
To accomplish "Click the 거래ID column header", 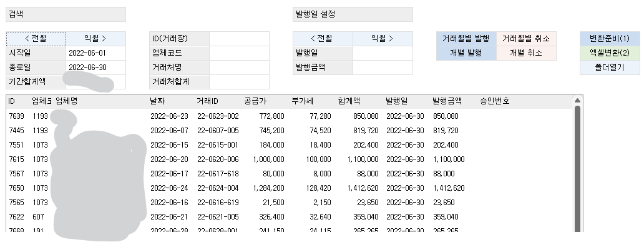I will pos(207,101).
